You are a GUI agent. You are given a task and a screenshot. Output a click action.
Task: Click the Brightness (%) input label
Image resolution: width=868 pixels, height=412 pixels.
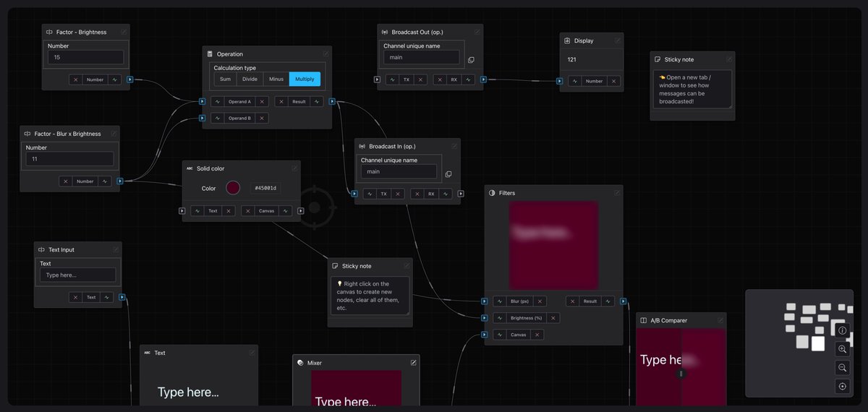click(527, 318)
